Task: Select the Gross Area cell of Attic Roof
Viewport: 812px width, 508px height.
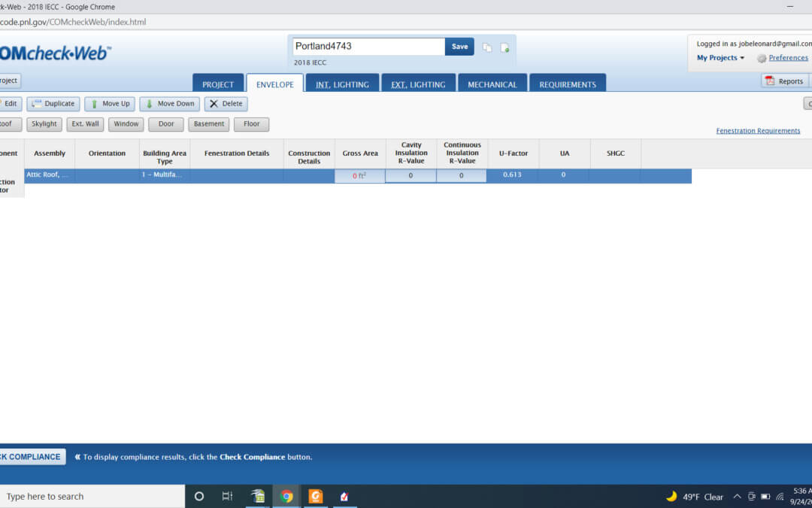Action: (360, 175)
